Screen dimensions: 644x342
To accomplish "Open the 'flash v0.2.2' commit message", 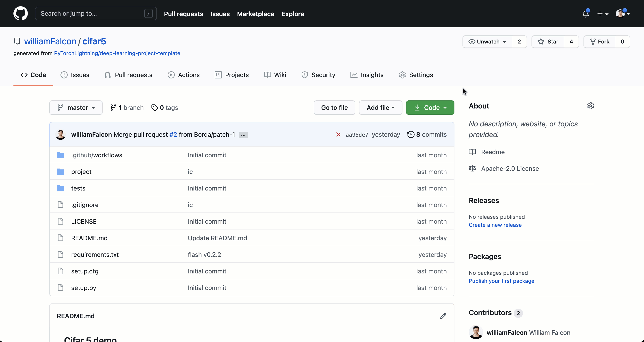I will click(x=204, y=255).
